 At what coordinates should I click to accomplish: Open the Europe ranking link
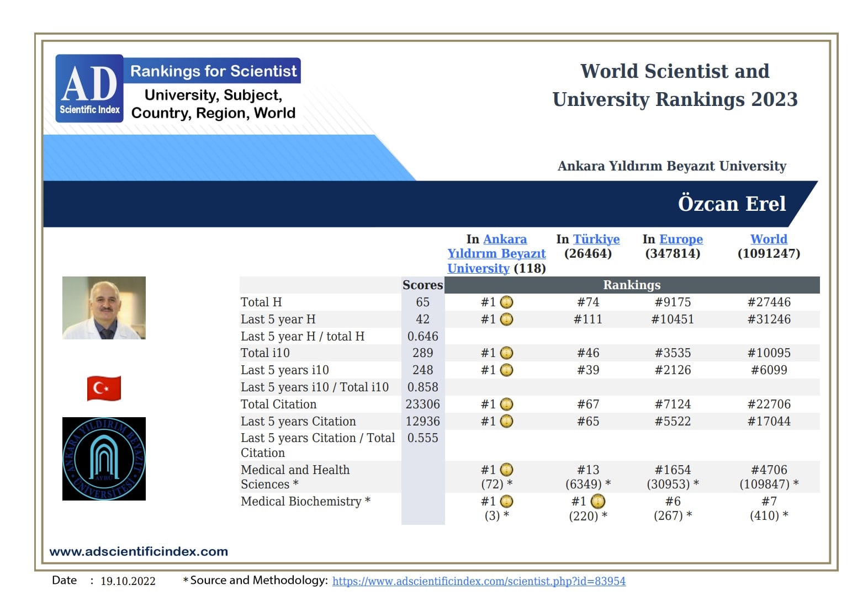tap(681, 239)
